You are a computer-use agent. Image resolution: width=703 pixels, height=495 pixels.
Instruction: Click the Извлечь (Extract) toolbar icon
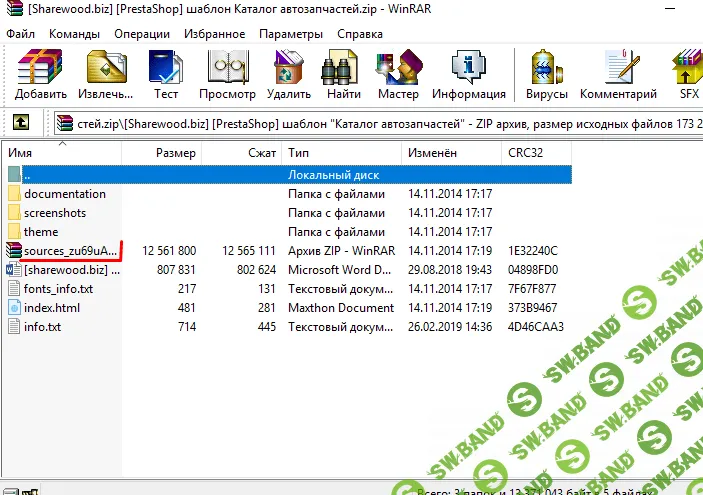(x=106, y=67)
